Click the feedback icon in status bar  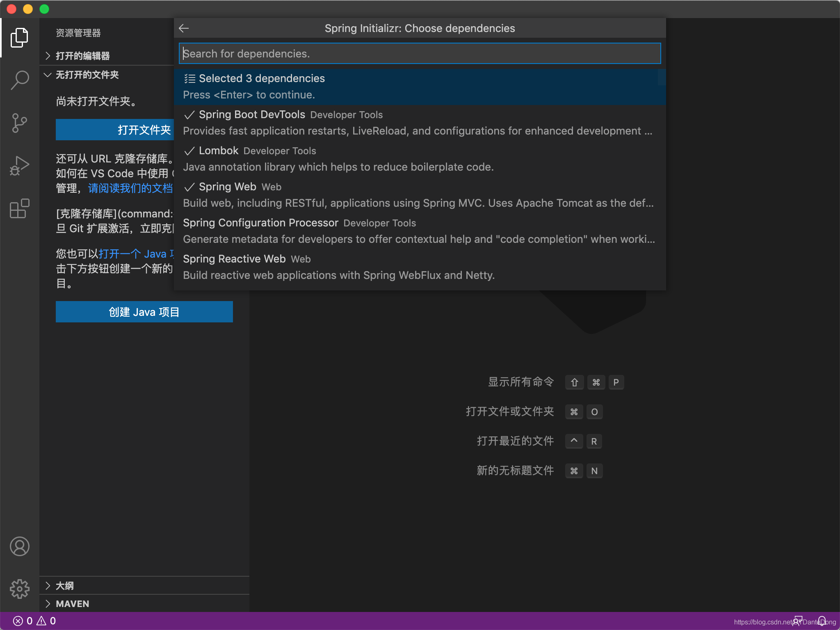798,621
